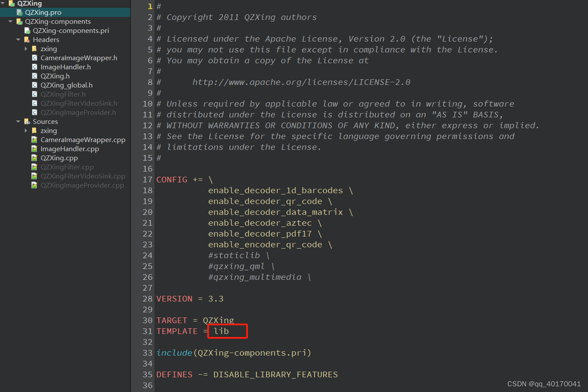588x392 pixels.
Task: Open CameraImageWrapper.cpp from Sources
Action: tap(83, 139)
